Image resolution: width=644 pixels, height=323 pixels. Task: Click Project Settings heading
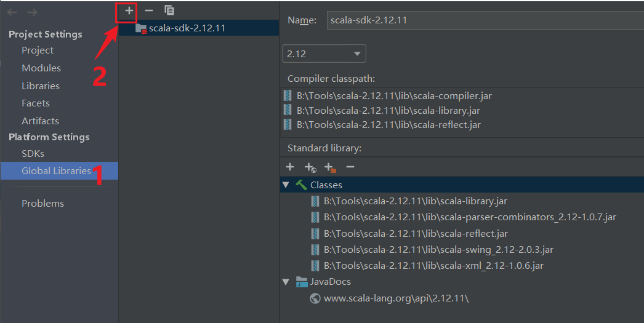[45, 34]
